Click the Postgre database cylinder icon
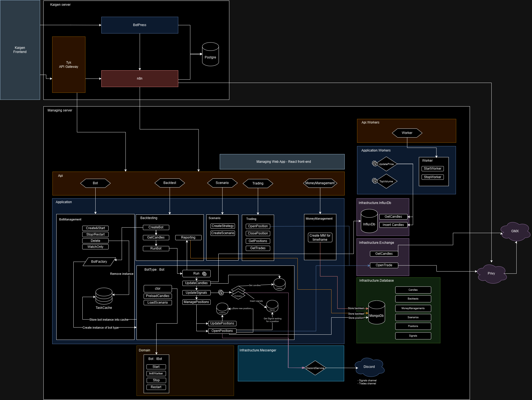This screenshot has height=400, width=532. coord(210,54)
